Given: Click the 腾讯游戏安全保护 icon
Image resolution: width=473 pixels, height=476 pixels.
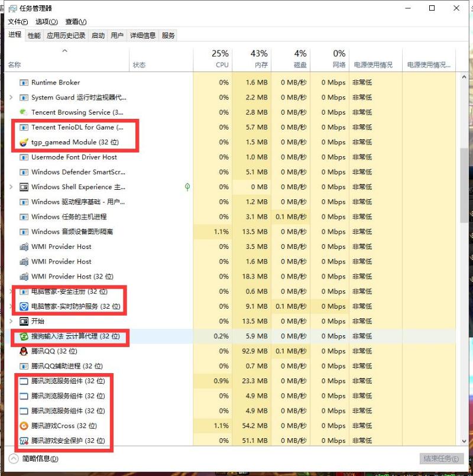Looking at the screenshot, I should tap(24, 441).
